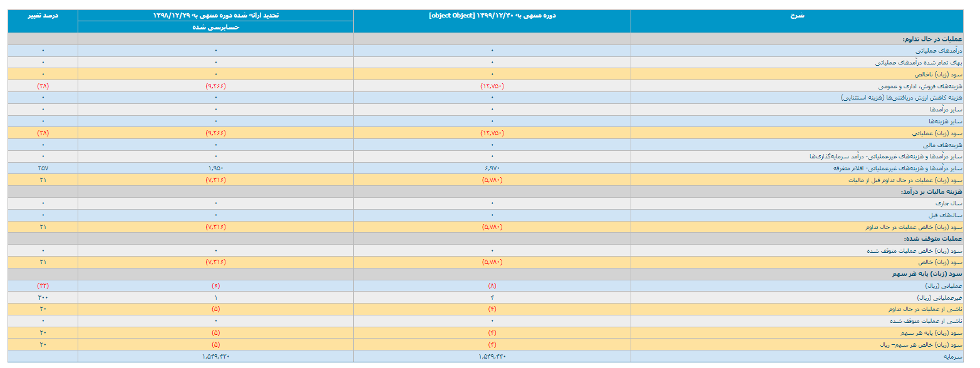This screenshot has width=980, height=368.
Task: Click (۸) in the 'عملیاتی (ریال)' row
Action: coord(492,285)
